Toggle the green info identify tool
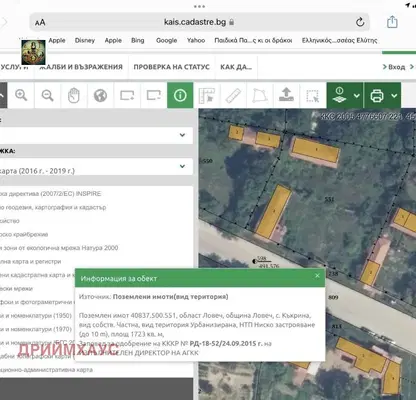The image size is (416, 400). (x=180, y=95)
